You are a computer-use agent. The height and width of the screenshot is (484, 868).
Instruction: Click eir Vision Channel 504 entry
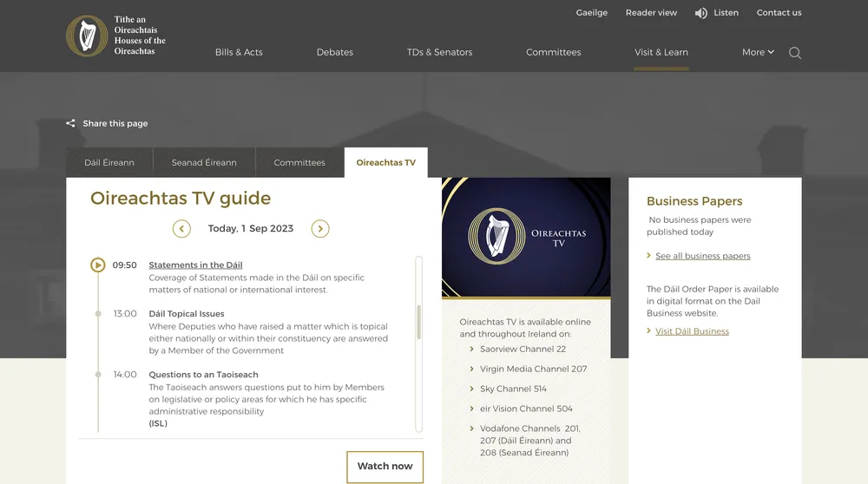tap(526, 409)
